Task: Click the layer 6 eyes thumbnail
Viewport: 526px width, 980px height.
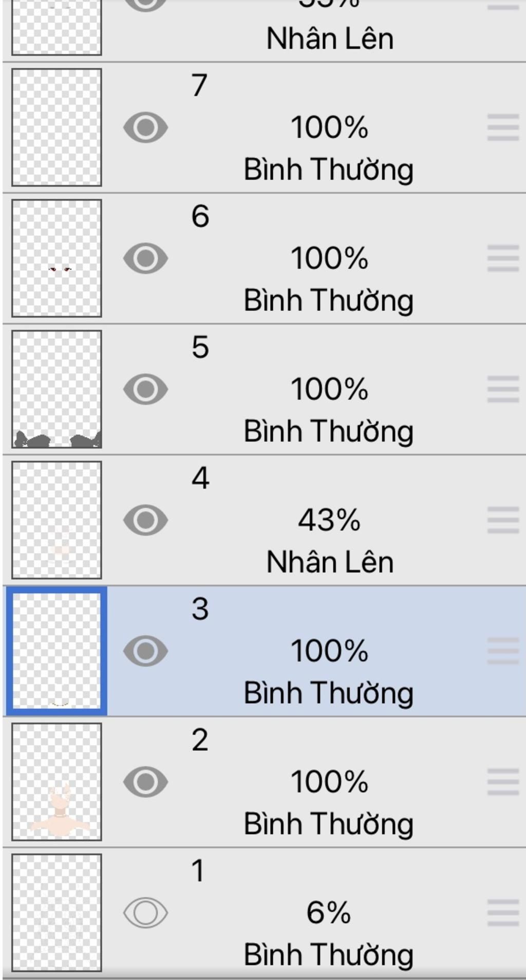Action: [57, 258]
